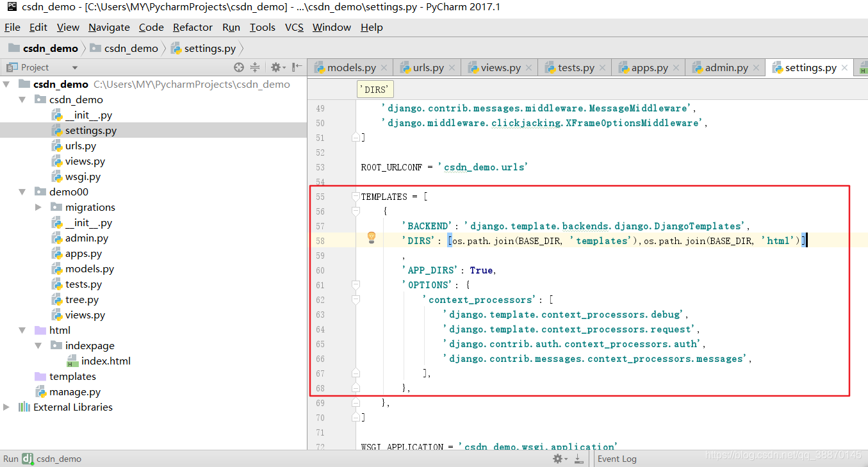Viewport: 868px width, 467px height.
Task: Click the second csdn_demo folder in the breadcrumb
Action: tap(124, 48)
